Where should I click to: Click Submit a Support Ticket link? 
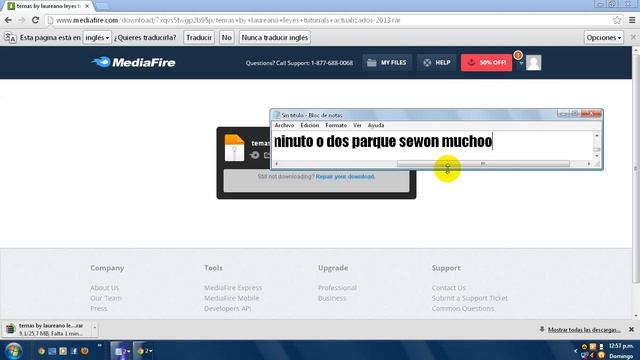470,298
